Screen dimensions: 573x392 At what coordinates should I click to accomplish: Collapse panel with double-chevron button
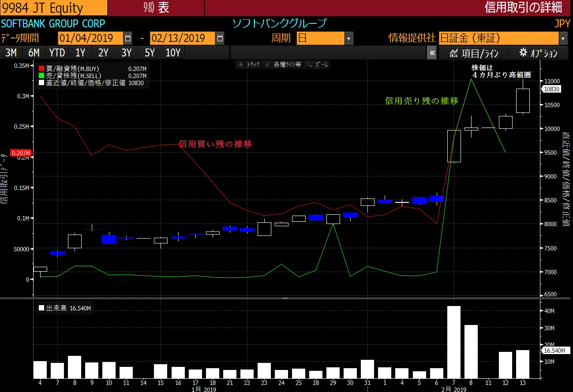pyautogui.click(x=432, y=53)
